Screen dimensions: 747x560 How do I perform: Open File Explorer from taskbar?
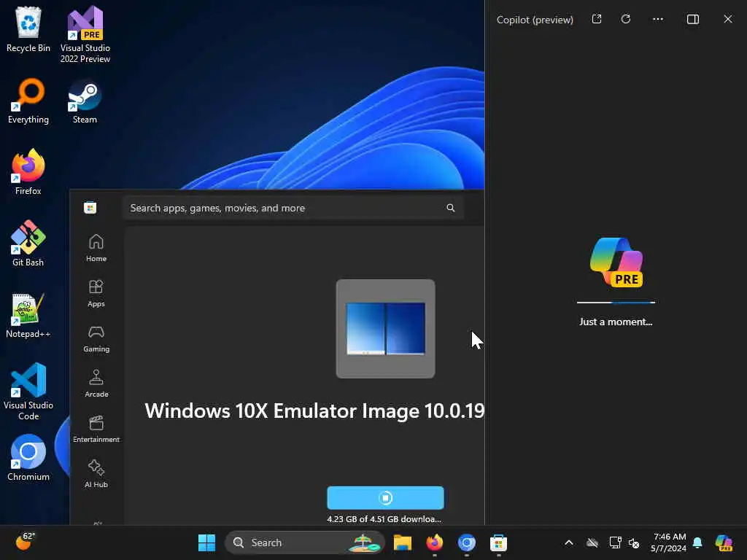pos(403,542)
